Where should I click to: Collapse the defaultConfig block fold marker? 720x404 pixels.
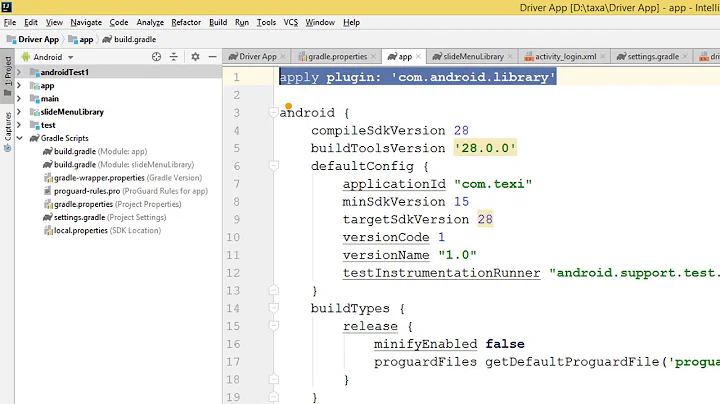click(274, 165)
